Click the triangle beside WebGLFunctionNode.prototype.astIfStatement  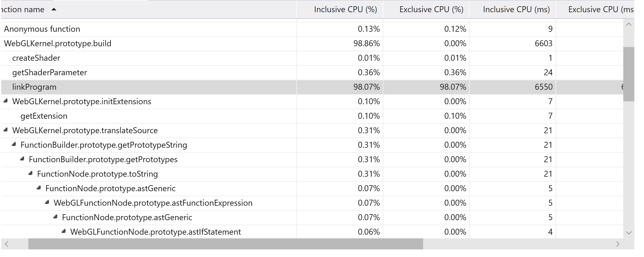coord(64,231)
